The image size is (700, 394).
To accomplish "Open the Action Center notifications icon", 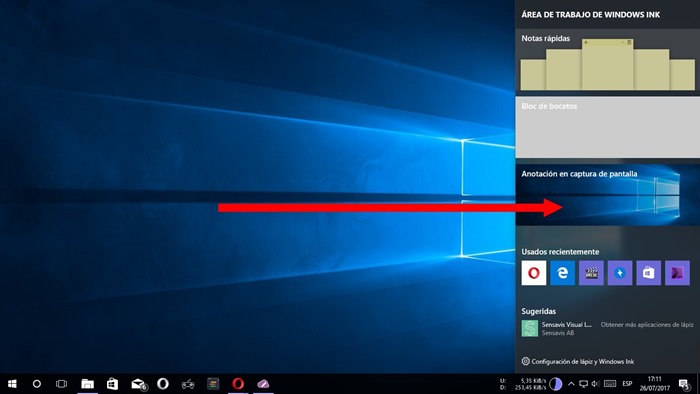I will [x=684, y=384].
